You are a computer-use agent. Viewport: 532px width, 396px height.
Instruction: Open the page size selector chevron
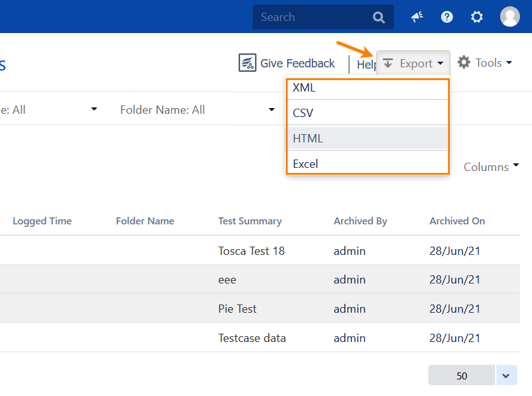coord(507,375)
